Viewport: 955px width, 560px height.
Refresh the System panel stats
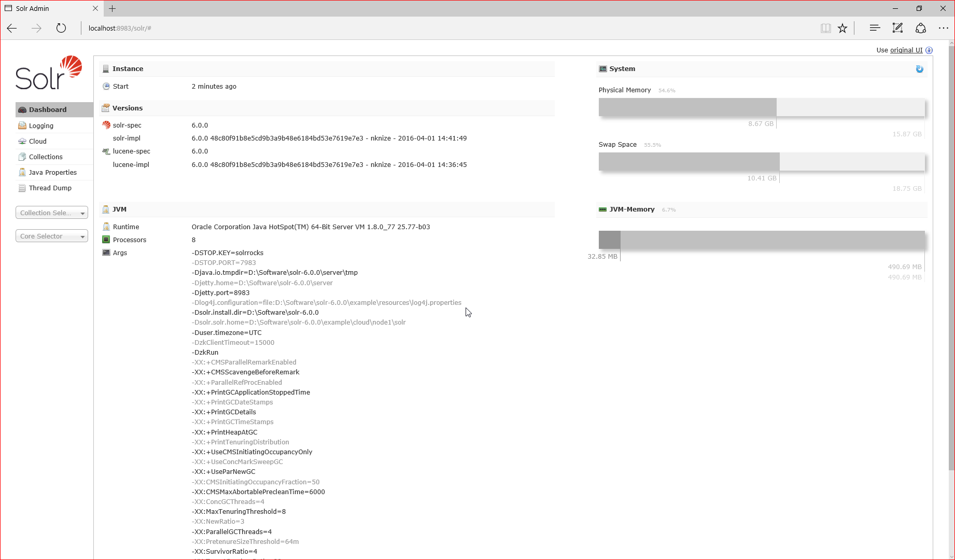(x=919, y=68)
